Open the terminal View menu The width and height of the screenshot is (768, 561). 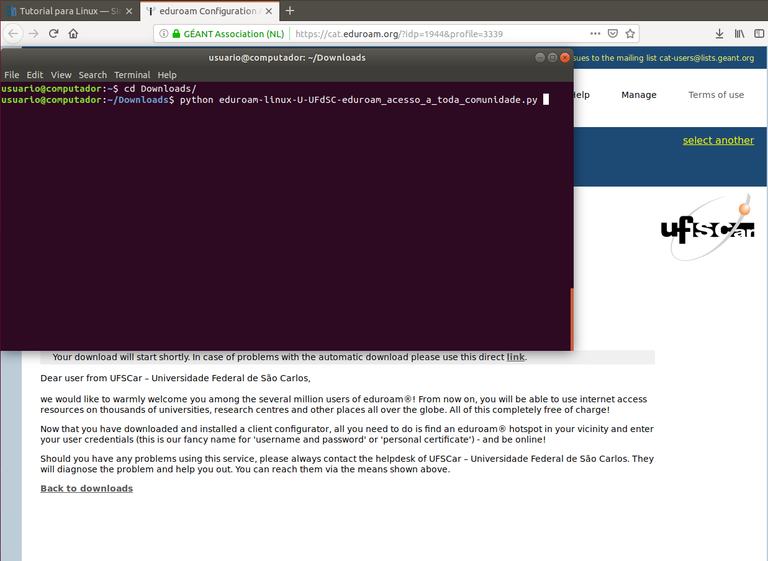(61, 75)
